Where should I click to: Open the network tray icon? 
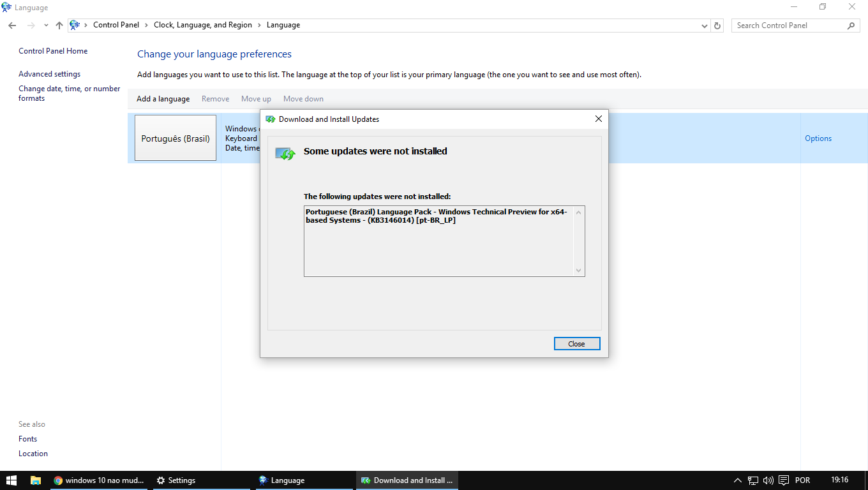coord(753,480)
